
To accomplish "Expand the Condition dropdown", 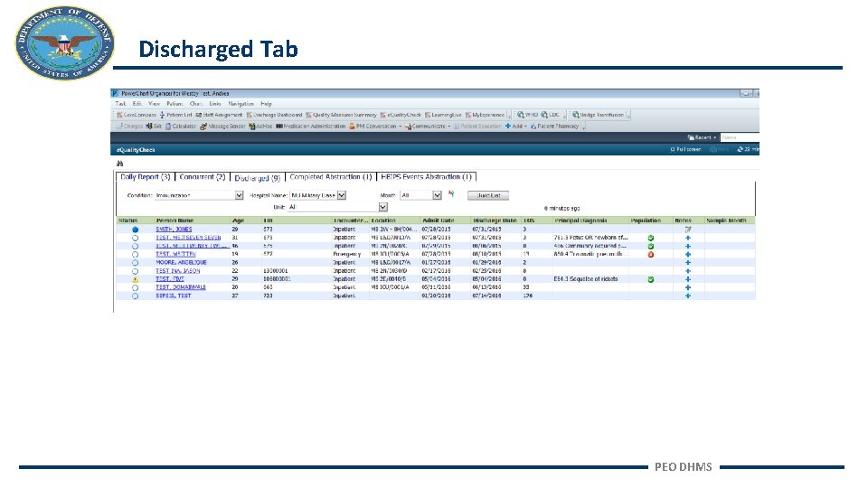I will (x=239, y=195).
